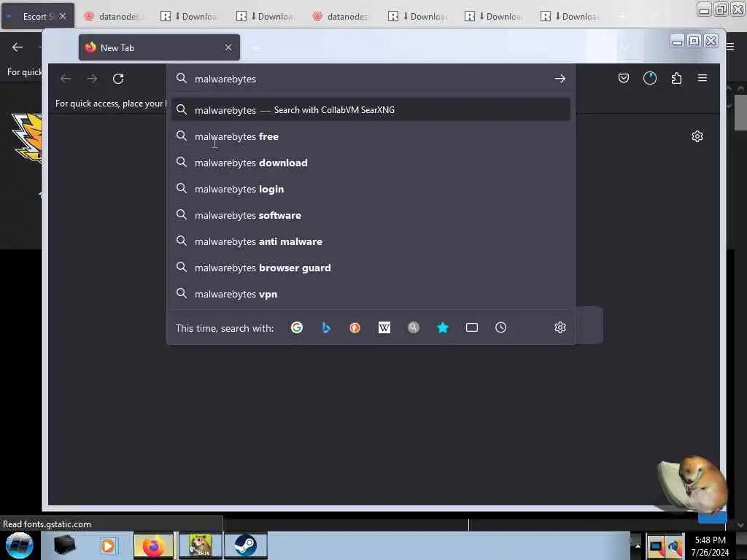Open the media player taskbar icon
The width and height of the screenshot is (747, 560).
pos(108,545)
